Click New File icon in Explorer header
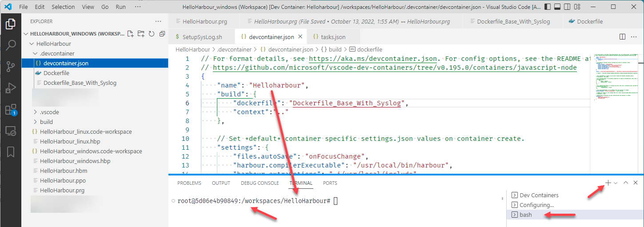This screenshot has width=644, height=227. coord(130,34)
